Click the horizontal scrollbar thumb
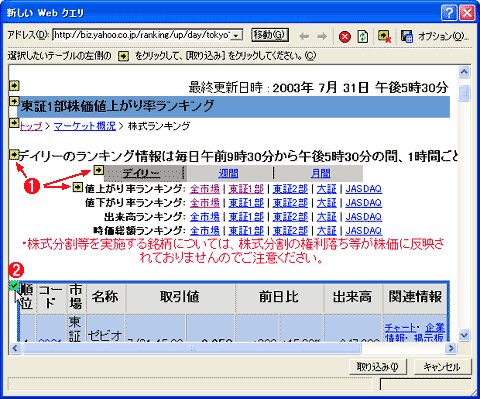480x399 pixels. tap(191, 348)
